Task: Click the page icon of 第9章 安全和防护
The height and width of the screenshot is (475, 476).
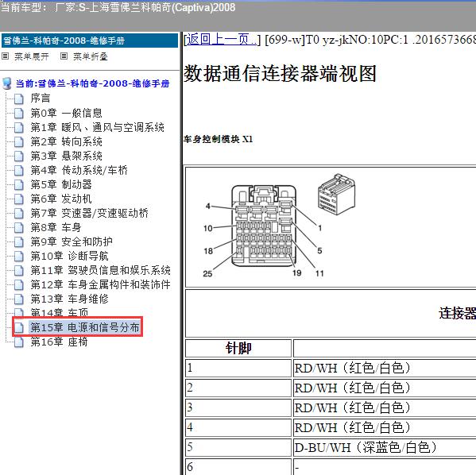Action: coord(19,242)
